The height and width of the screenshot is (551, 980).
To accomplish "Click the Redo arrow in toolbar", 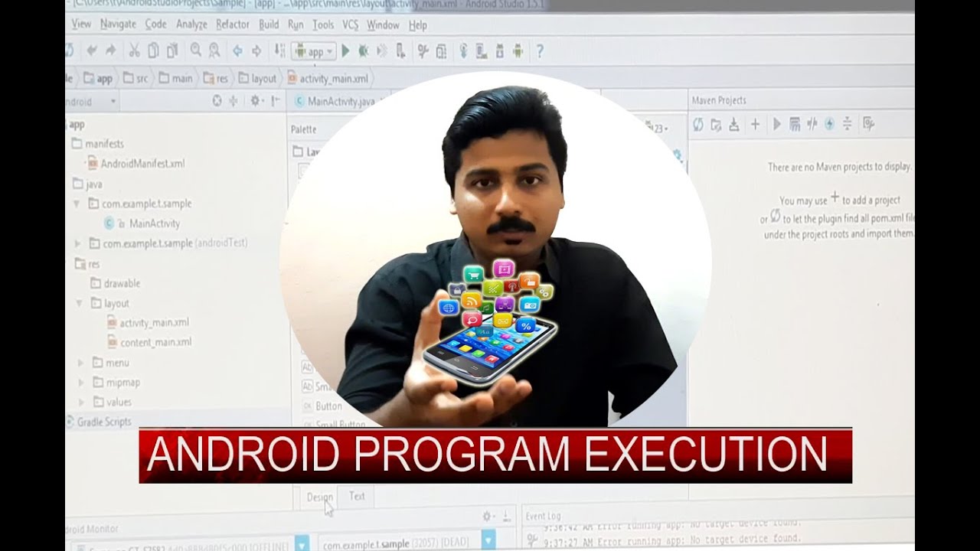I will point(111,51).
